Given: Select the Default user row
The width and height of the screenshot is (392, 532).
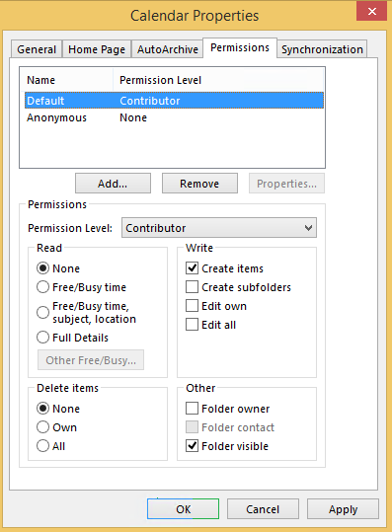Looking at the screenshot, I should (174, 101).
